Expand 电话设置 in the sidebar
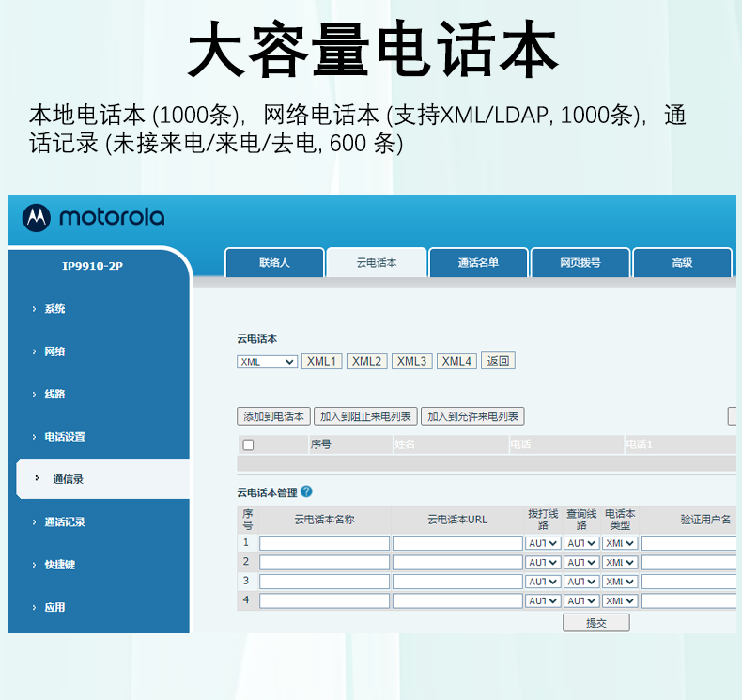The image size is (742, 700). tap(64, 437)
